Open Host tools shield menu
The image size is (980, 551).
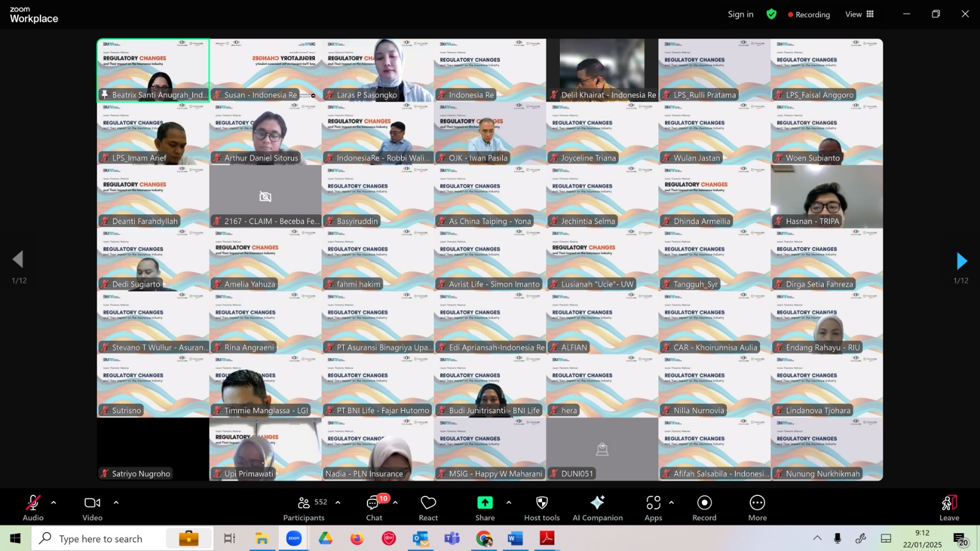pos(542,508)
